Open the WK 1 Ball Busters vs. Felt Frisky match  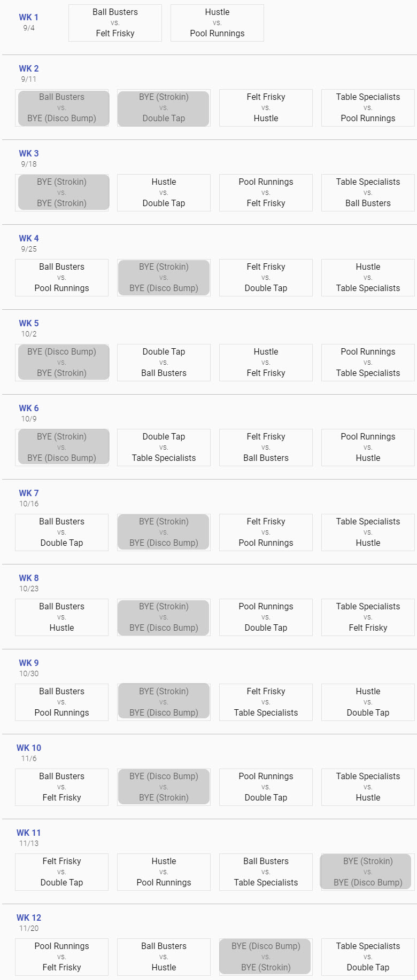(115, 23)
